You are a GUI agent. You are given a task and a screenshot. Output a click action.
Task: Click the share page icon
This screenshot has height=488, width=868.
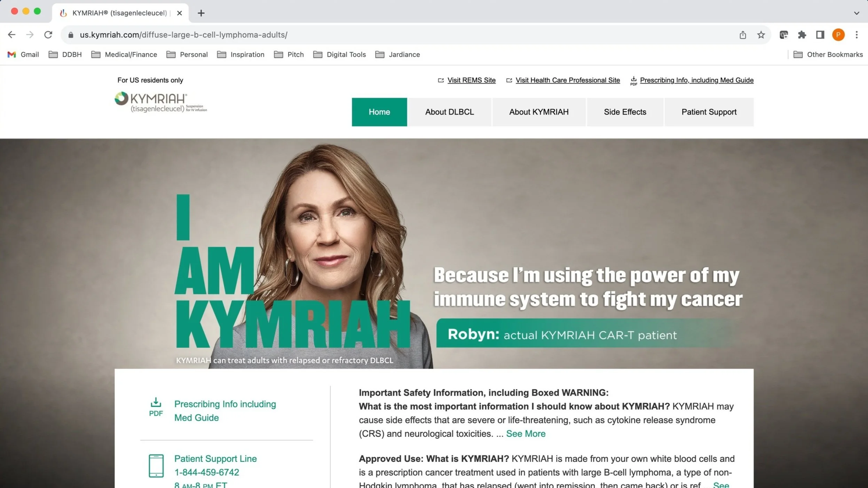coord(743,35)
